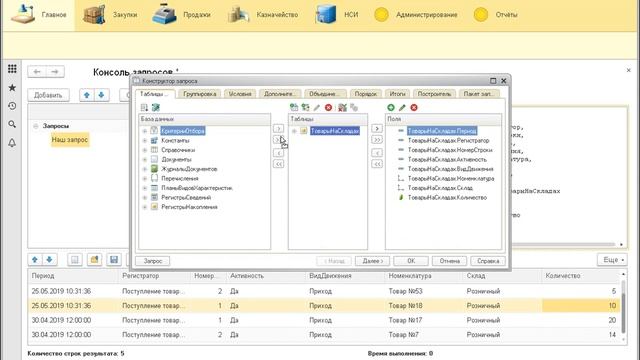This screenshot has height=360, width=640.
Task: Open the НСИ section
Action: point(337,15)
